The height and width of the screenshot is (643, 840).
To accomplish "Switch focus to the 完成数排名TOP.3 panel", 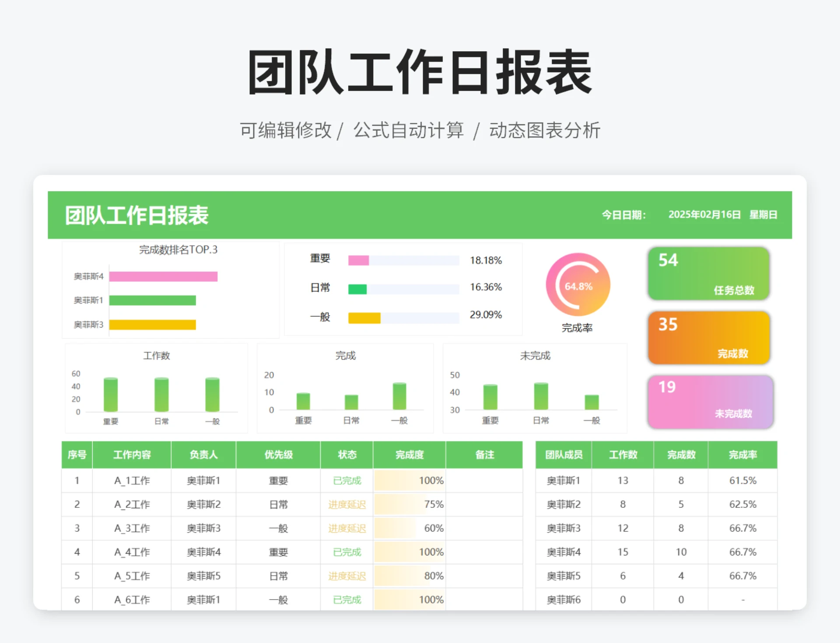I will [x=171, y=250].
